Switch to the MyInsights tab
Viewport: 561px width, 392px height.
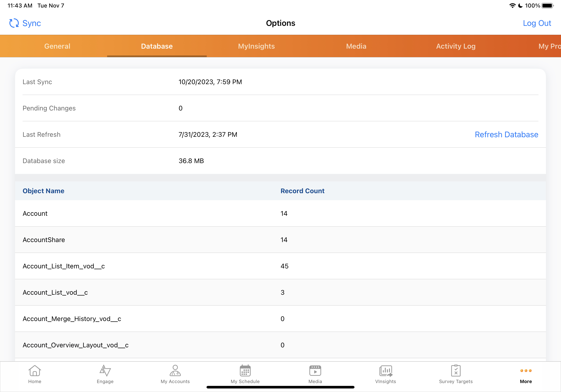pyautogui.click(x=256, y=46)
